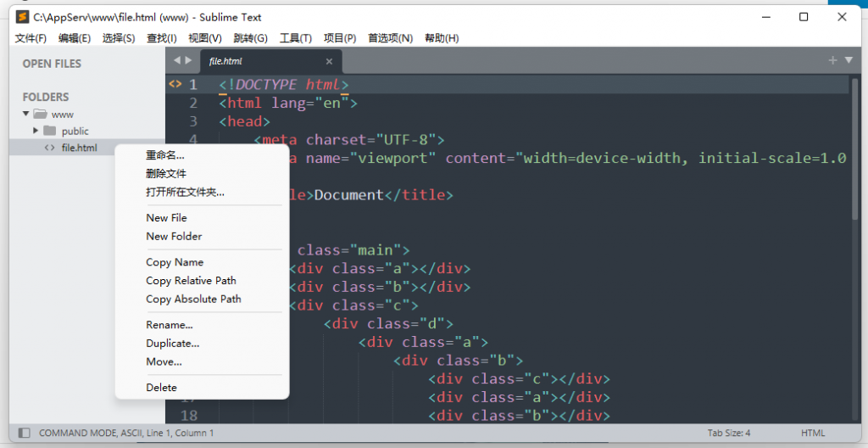Viewport: 868px width, 448px height.
Task: Open Tab Size: 4 status selector
Action: 728,433
